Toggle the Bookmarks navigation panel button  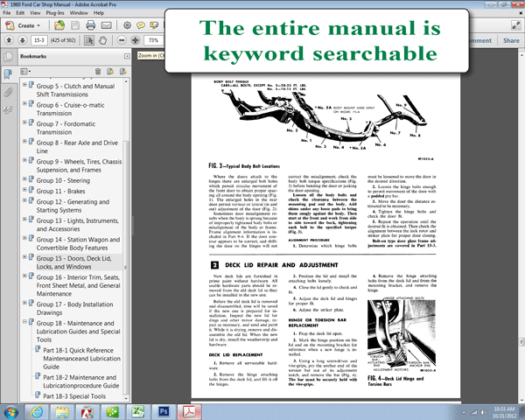coord(8,74)
